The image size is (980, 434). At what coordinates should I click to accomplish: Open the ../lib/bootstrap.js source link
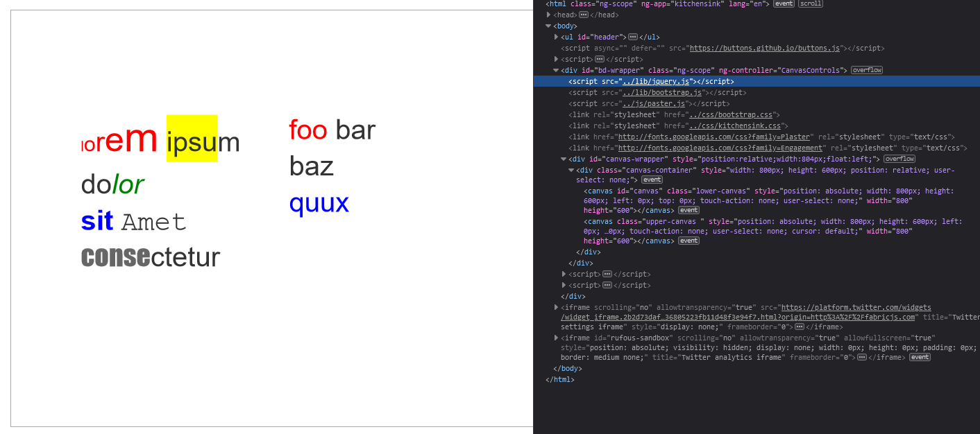coord(663,92)
